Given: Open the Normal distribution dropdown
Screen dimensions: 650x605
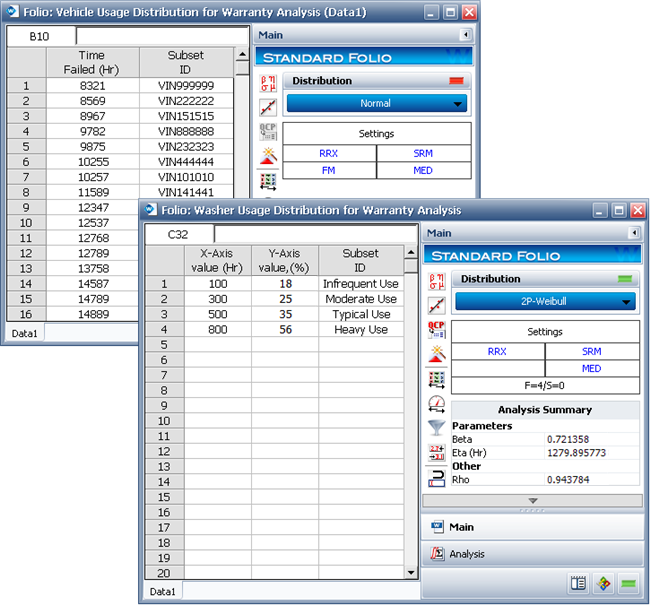Looking at the screenshot, I should point(376,103).
